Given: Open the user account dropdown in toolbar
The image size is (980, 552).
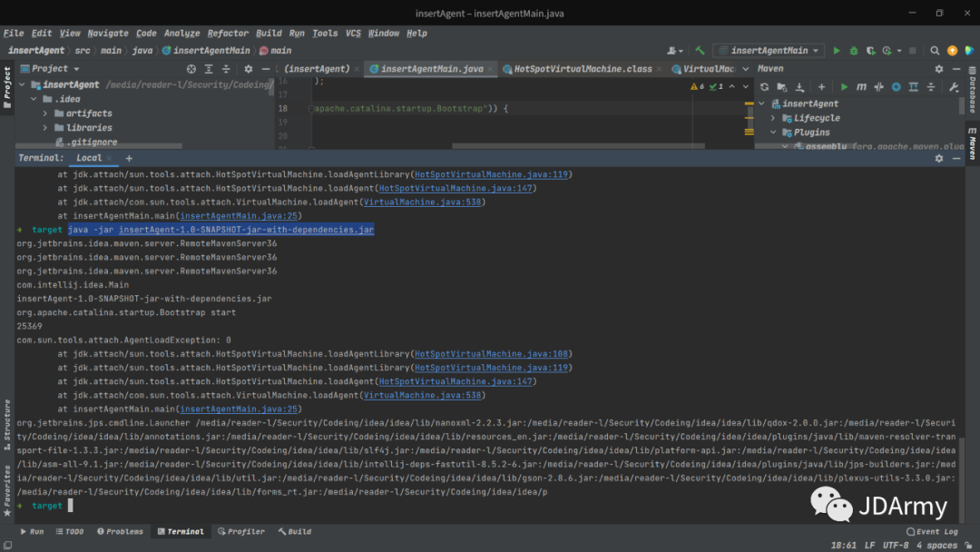Looking at the screenshot, I should tap(675, 51).
